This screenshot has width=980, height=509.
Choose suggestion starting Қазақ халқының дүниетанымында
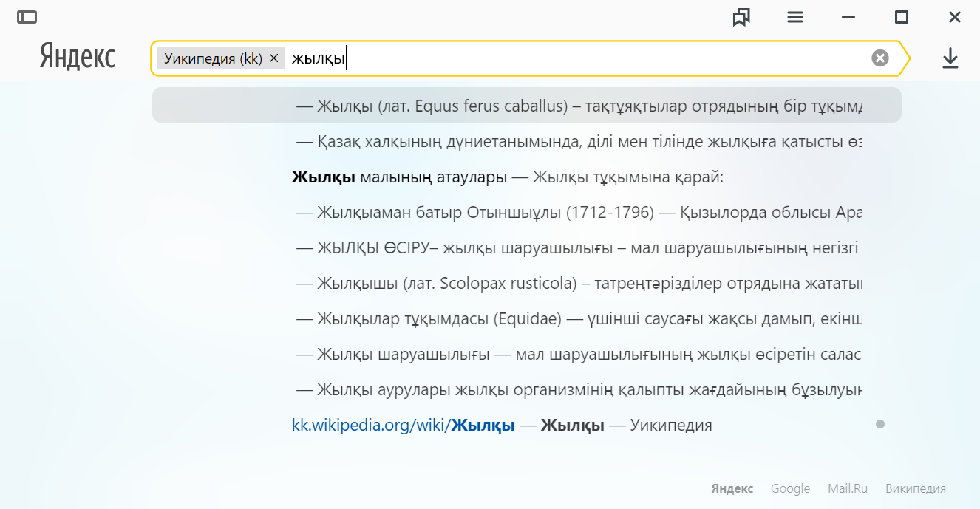[x=527, y=141]
